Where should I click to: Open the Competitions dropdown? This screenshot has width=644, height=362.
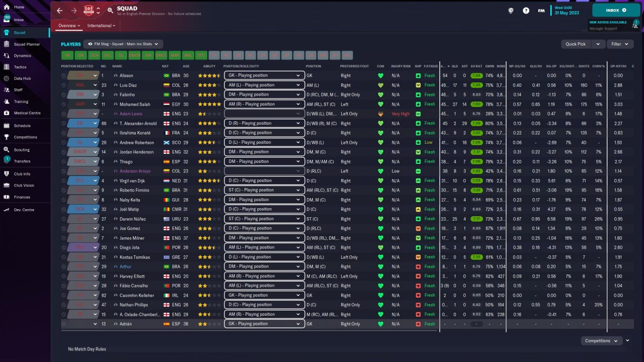coord(601,341)
